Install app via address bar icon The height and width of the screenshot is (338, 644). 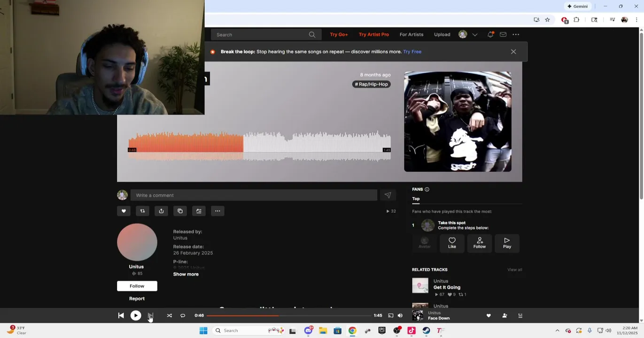(536, 20)
